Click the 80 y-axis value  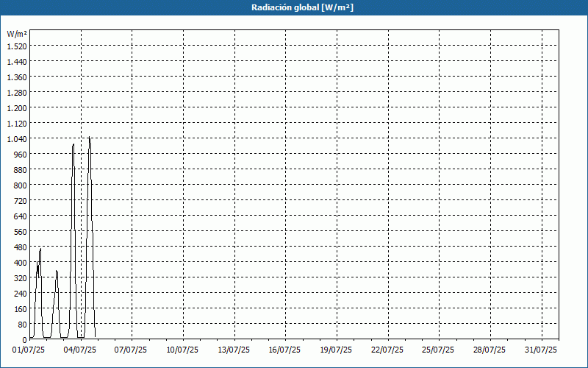22,325
